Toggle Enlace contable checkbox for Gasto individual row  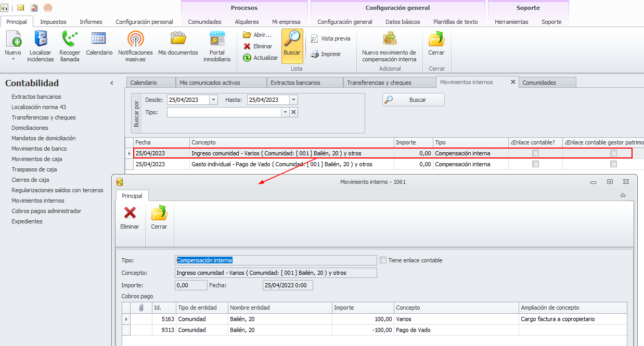coord(535,164)
